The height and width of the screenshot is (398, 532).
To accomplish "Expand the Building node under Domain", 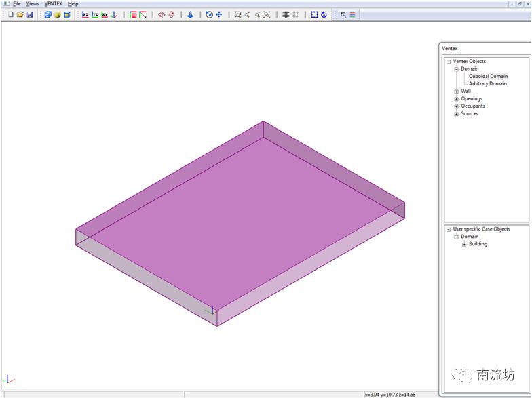I will point(464,245).
